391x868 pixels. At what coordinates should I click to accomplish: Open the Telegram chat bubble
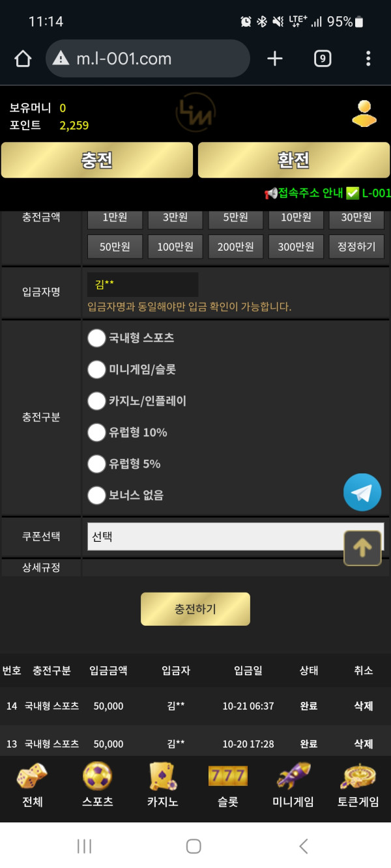pos(362,492)
